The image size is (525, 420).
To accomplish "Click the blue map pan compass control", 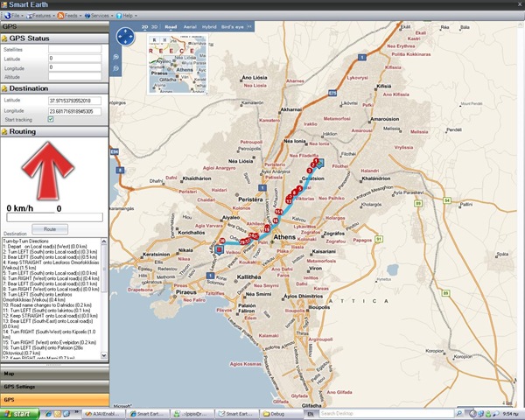I will (x=125, y=37).
